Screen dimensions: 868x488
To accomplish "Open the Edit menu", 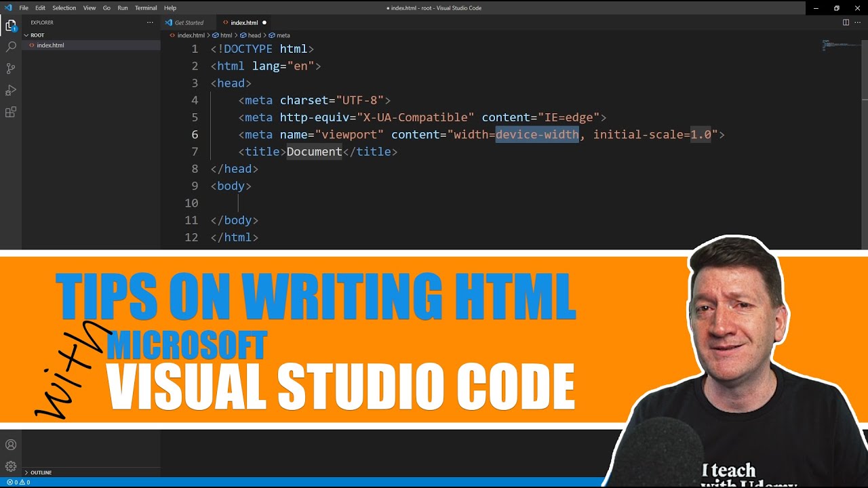I will pyautogui.click(x=40, y=7).
